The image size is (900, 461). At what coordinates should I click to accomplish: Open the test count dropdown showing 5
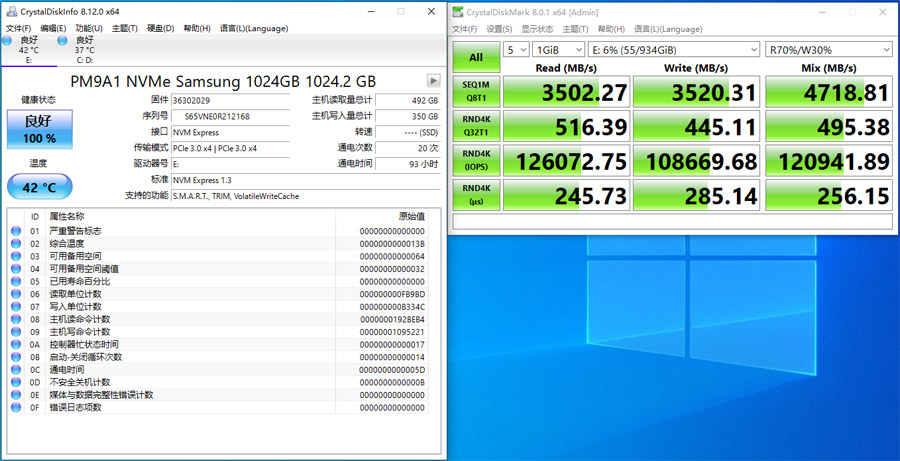[516, 50]
